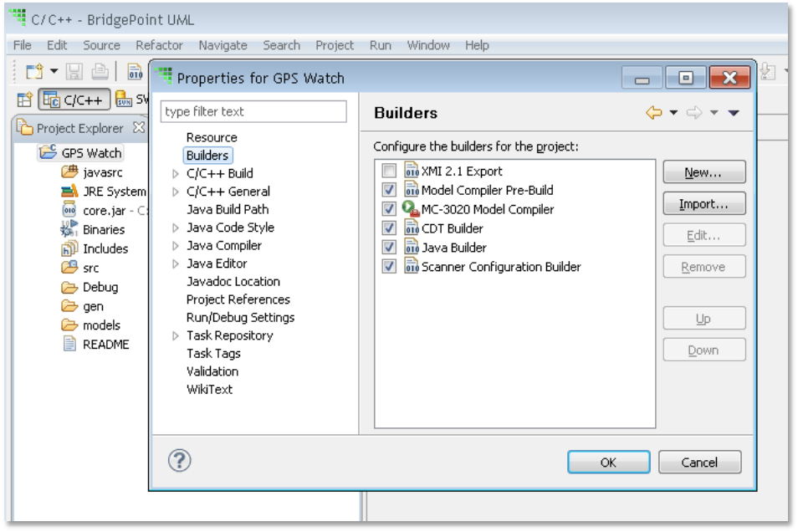
Task: Select Javadoc Location entry
Action: point(233,282)
